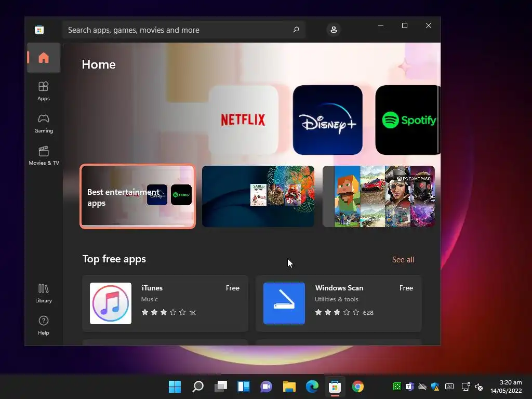This screenshot has width=532, height=399.
Task: Click the search magnifier icon in the search box
Action: [296, 30]
